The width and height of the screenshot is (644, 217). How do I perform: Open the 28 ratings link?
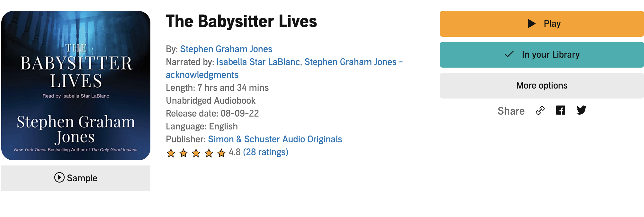(265, 152)
